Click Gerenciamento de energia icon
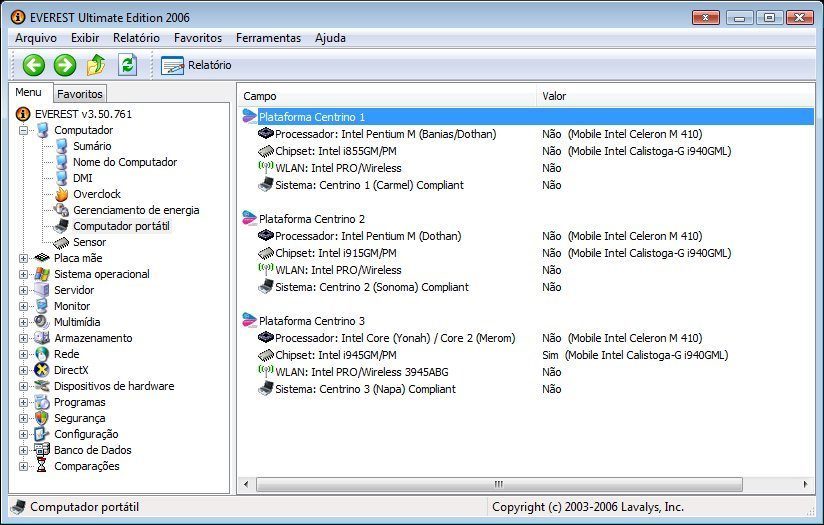824x525 pixels. (x=61, y=210)
